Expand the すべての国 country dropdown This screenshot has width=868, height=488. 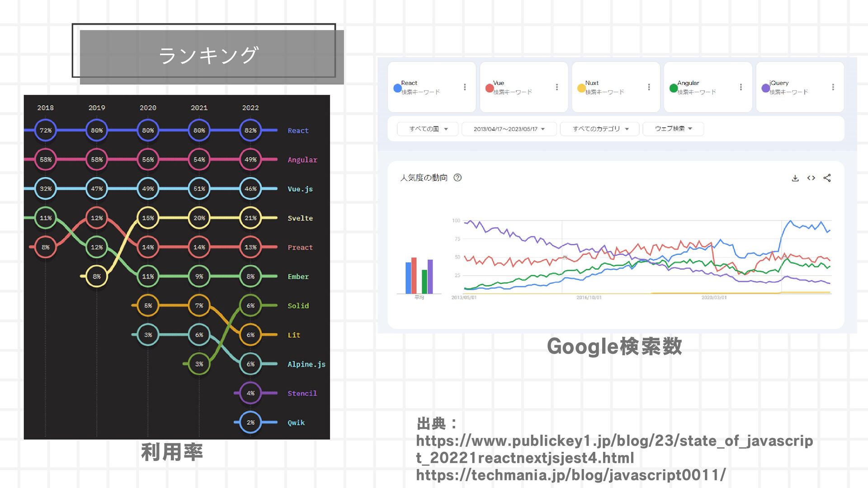tap(428, 129)
